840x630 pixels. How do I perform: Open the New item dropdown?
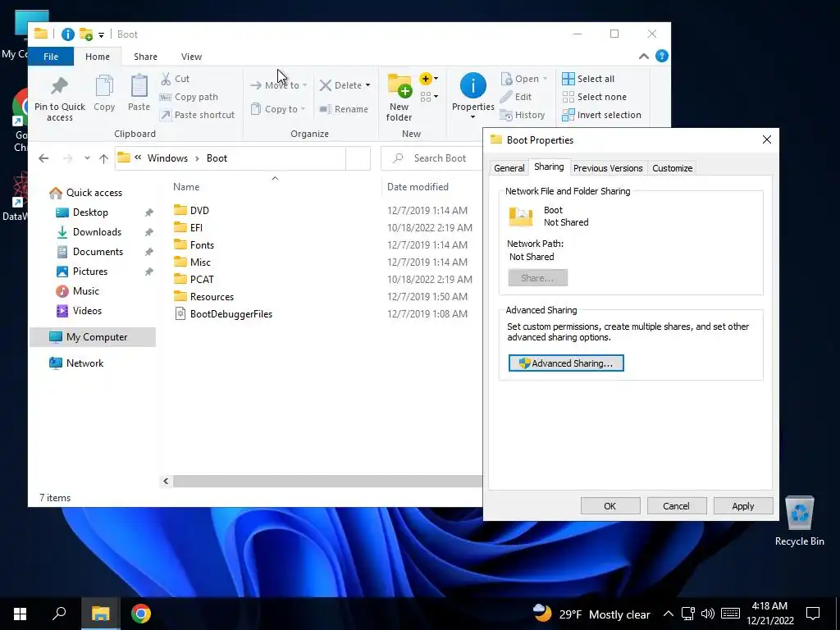pyautogui.click(x=429, y=79)
